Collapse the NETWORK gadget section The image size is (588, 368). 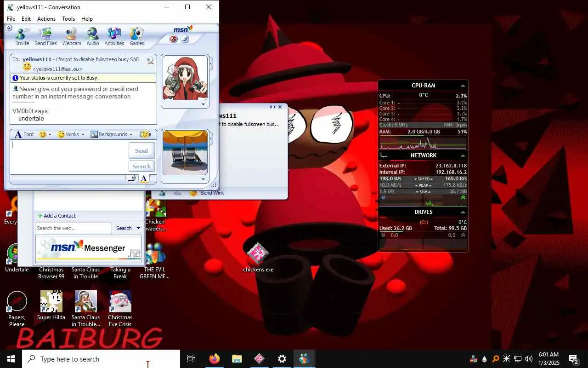tap(463, 155)
